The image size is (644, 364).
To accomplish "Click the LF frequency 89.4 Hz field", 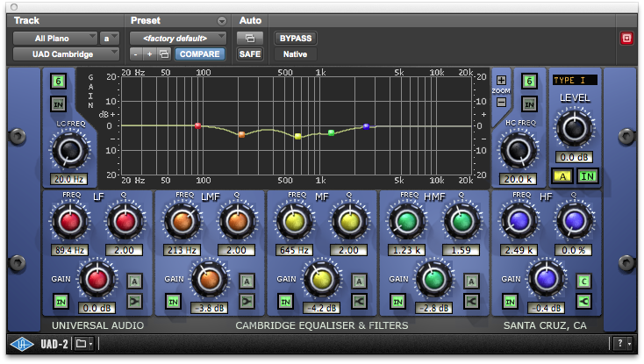I will [69, 250].
